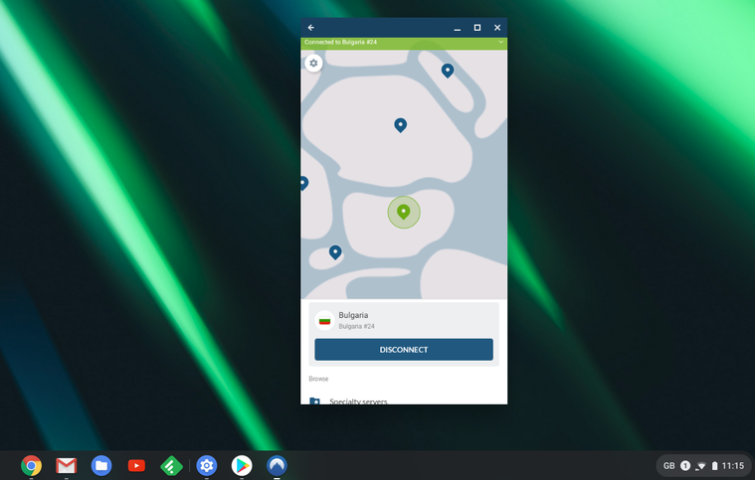Screen dimensions: 755x480
Task: Click the GB keyboard layout indicator
Action: [669, 466]
